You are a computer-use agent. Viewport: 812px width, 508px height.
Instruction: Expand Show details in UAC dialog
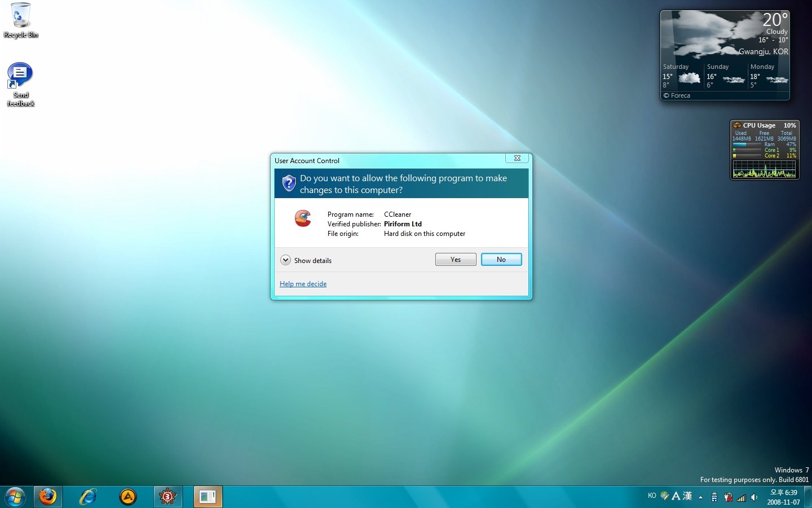[x=286, y=260]
